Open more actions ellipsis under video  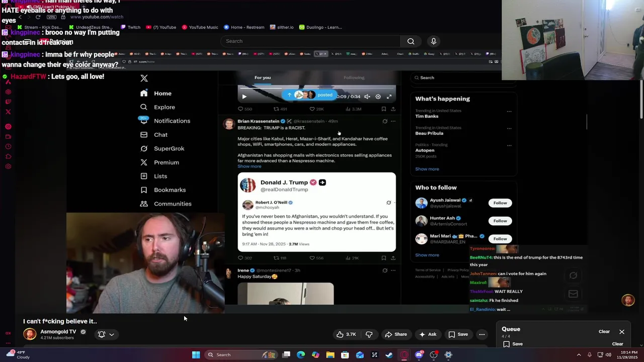[482, 334]
